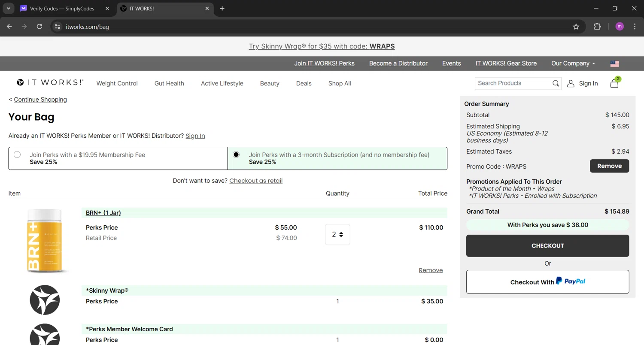Viewport: 644px width, 345px height.
Task: Open Become a Distributor link
Action: [x=398, y=64]
